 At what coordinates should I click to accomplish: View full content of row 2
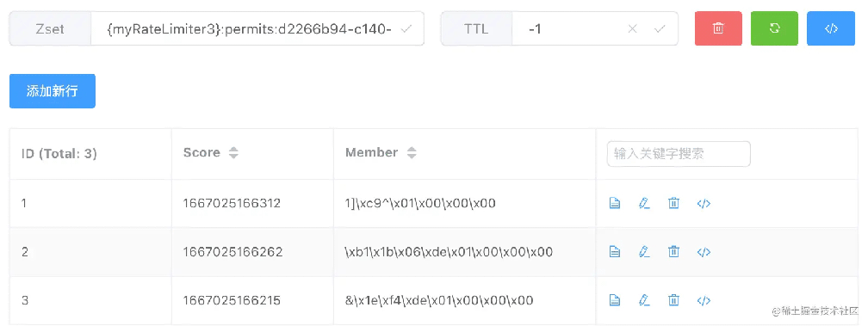tap(614, 252)
